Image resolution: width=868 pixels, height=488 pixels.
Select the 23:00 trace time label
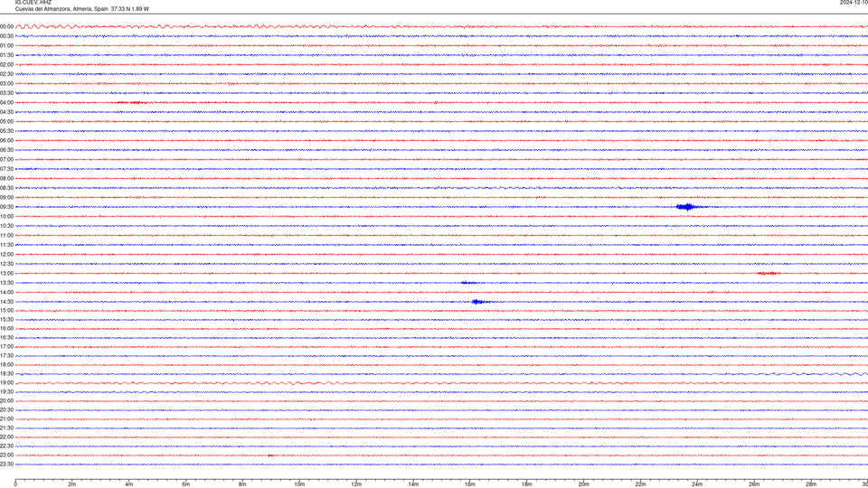pyautogui.click(x=6, y=455)
